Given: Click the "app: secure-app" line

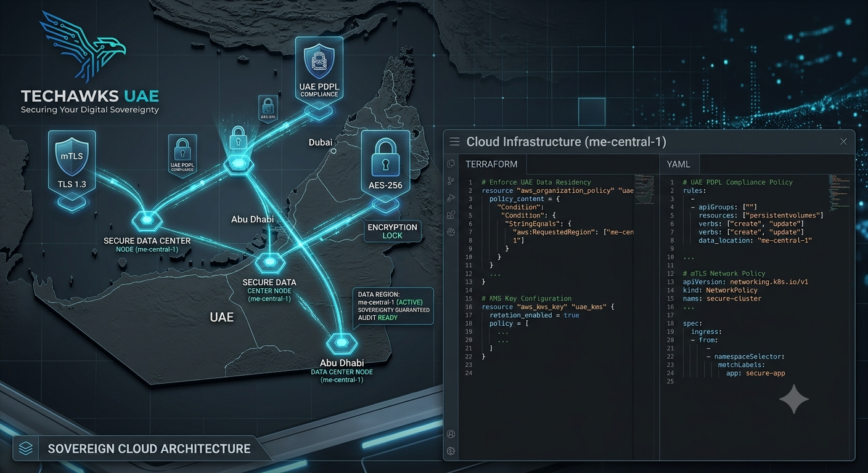Looking at the screenshot, I should pyautogui.click(x=755, y=373).
